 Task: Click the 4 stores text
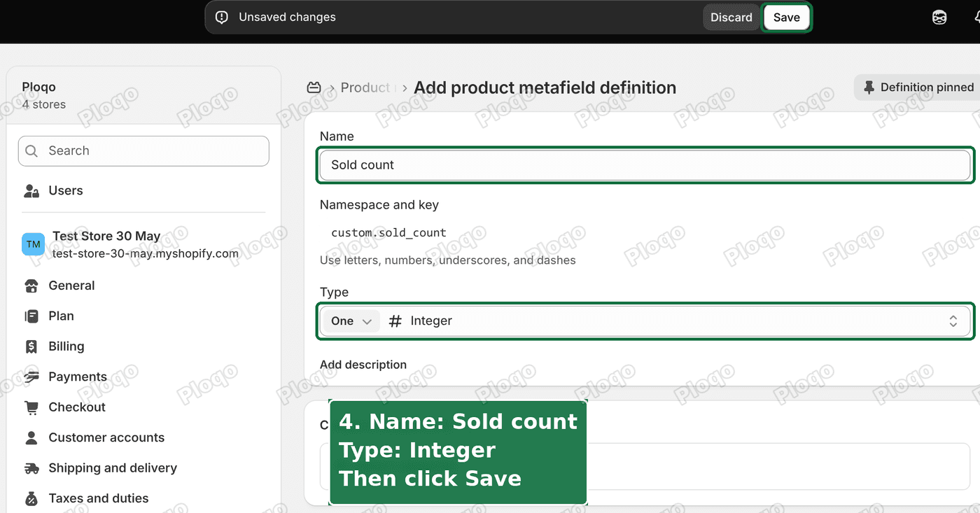pos(43,104)
